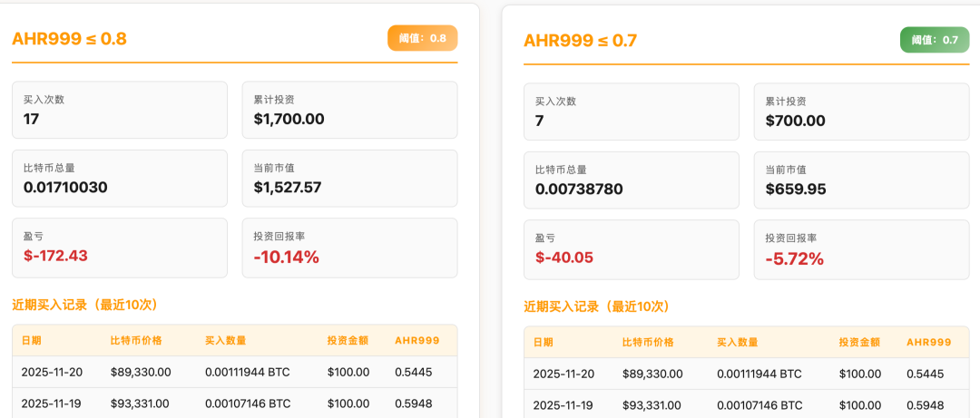Click the "AHR999 ≤ 0.7" card heading
This screenshot has width=980, height=418.
pos(581,41)
